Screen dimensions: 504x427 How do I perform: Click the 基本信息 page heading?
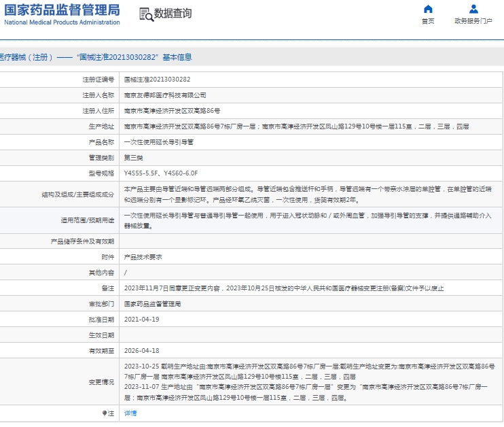point(177,57)
